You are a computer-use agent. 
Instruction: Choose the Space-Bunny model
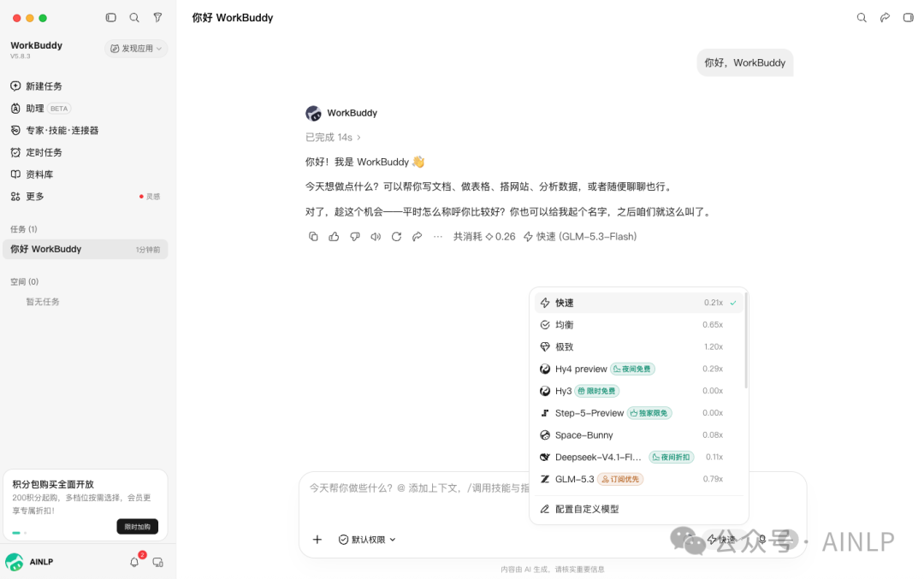tap(639, 435)
